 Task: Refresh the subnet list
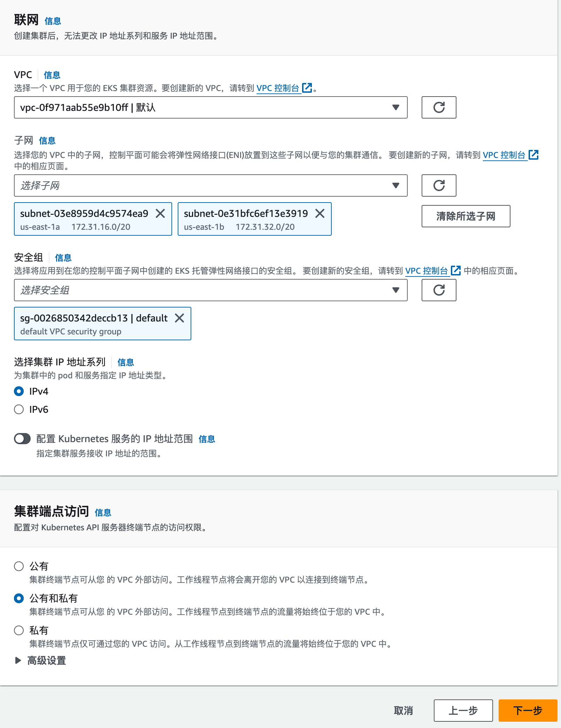[x=439, y=185]
